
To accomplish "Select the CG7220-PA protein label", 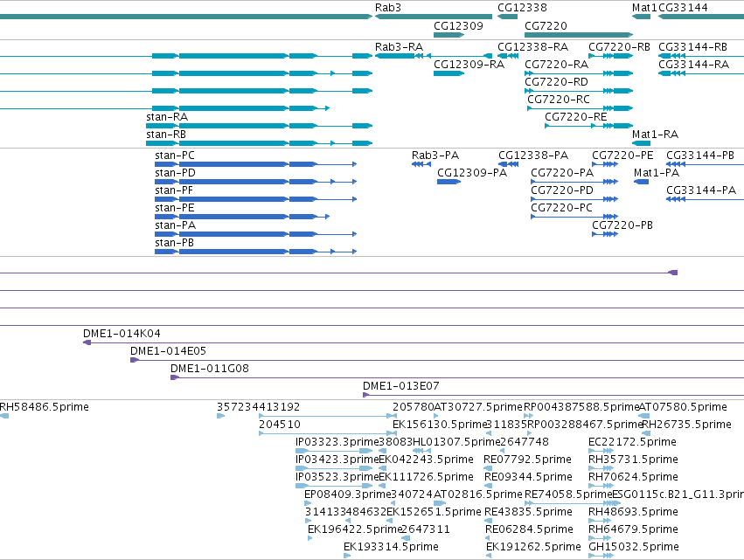I will tap(562, 173).
